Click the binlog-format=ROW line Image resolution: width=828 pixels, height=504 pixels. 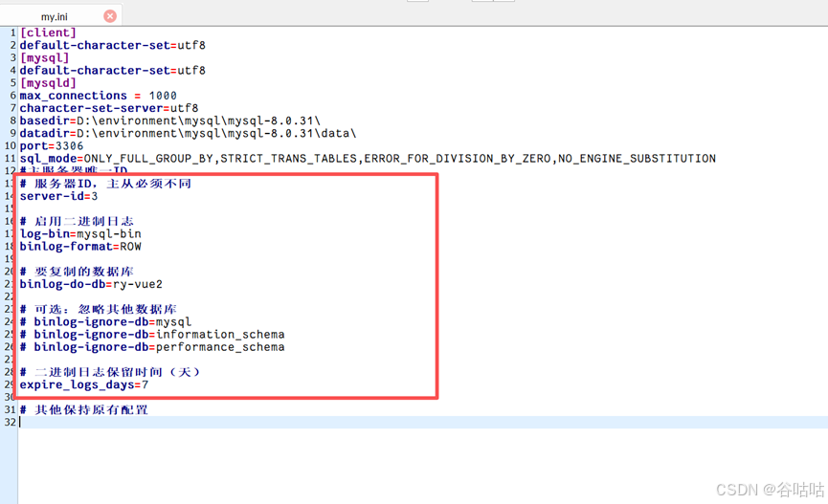coord(80,247)
